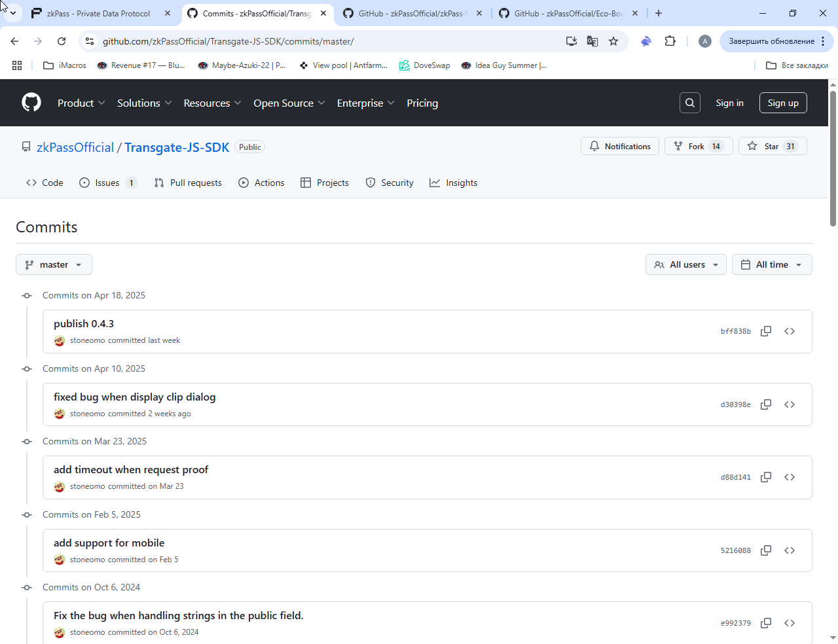Image resolution: width=838 pixels, height=644 pixels.
Task: Click the Sign up button
Action: coord(783,103)
